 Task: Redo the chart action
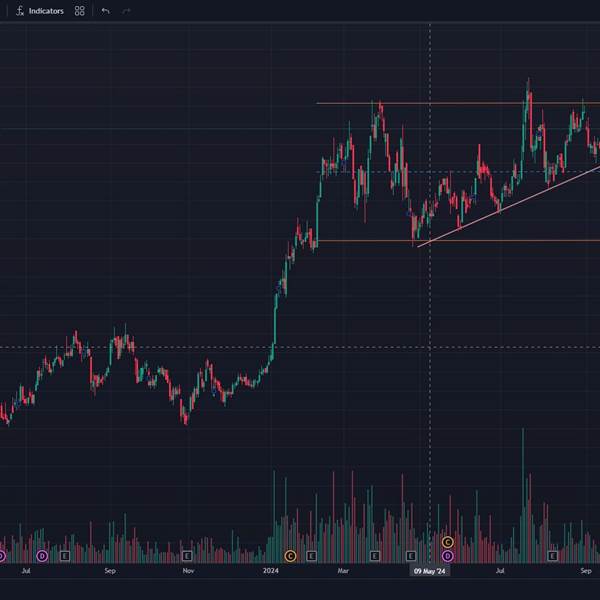pos(126,11)
